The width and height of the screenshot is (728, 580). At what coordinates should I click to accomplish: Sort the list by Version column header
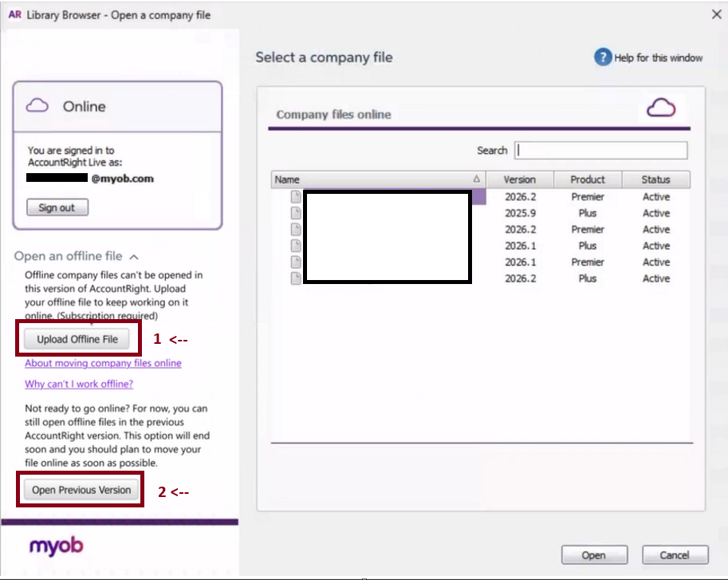tap(520, 180)
